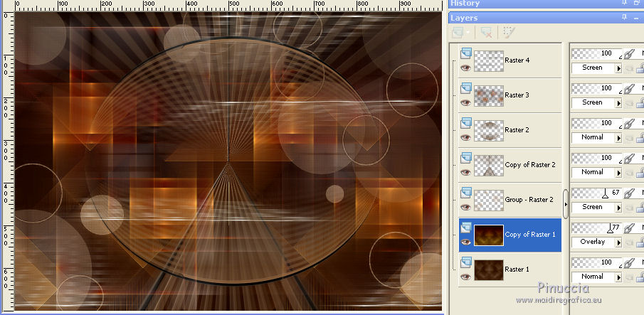Image resolution: width=644 pixels, height=315 pixels.
Task: Toggle lock transparency for Group - Raster 2
Action: pyautogui.click(x=640, y=208)
